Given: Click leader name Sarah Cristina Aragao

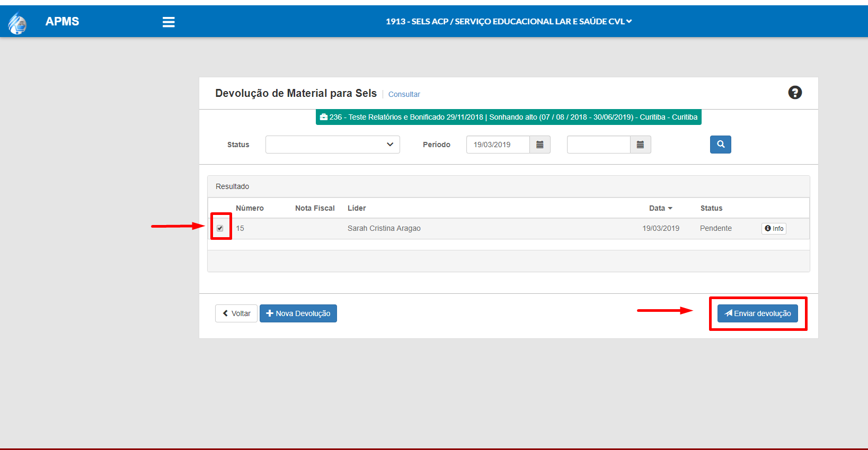Looking at the screenshot, I should point(384,228).
